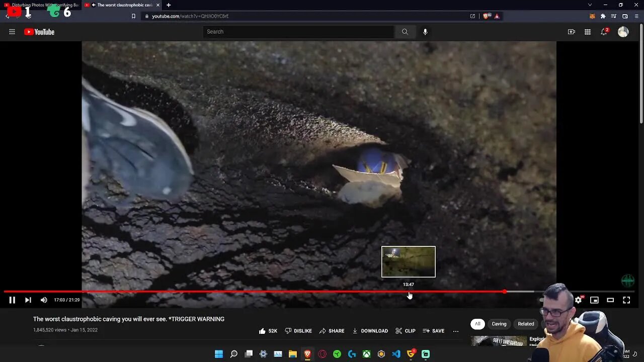
Task: Click the DISLIKE button
Action: (298, 331)
